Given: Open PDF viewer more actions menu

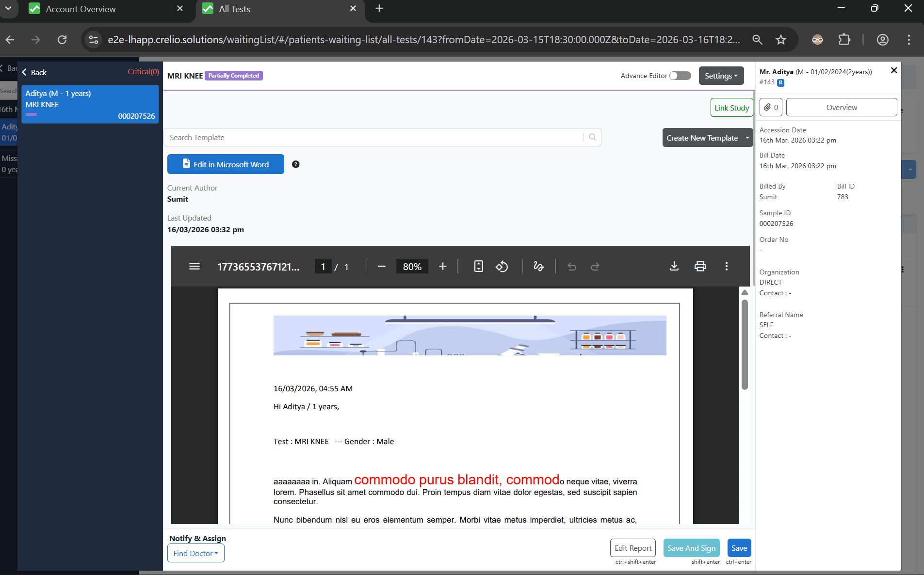Looking at the screenshot, I should click(x=727, y=266).
